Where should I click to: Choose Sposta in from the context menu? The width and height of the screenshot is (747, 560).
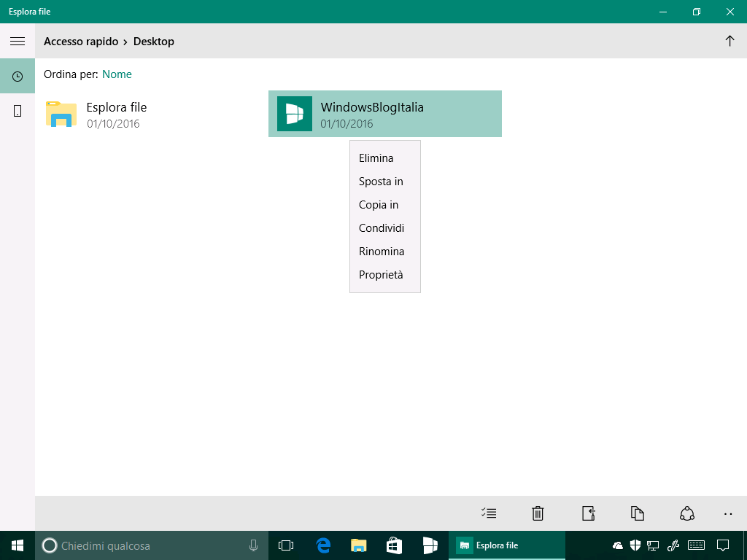[385, 182]
